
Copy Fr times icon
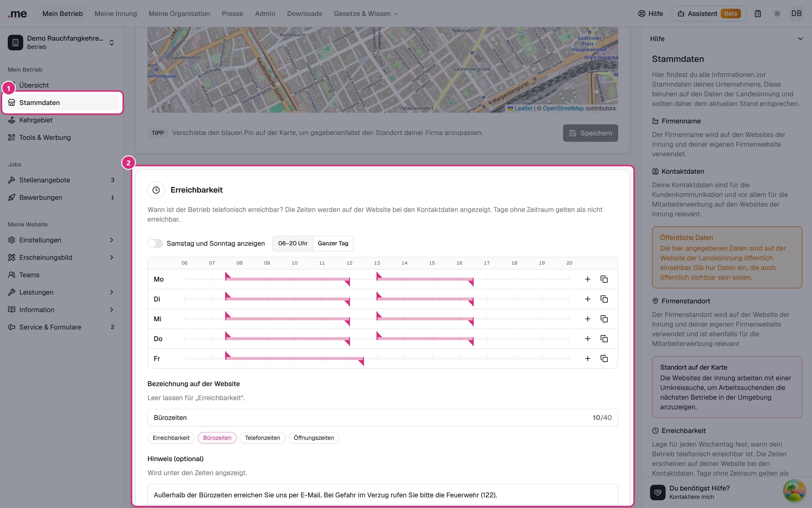[604, 359]
